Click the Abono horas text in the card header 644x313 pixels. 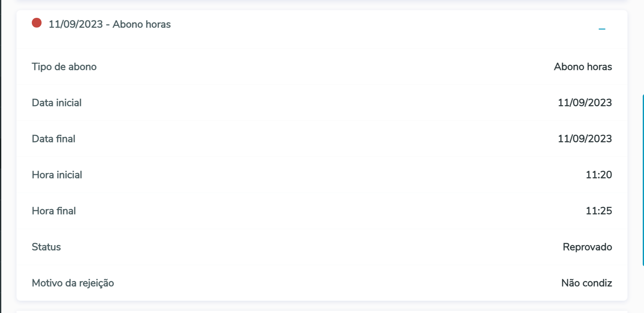click(x=142, y=25)
